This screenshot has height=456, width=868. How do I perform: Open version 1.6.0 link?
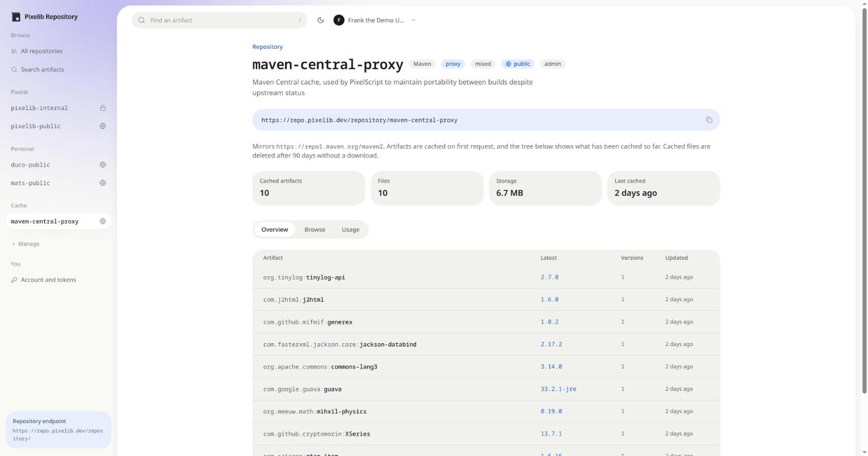click(x=550, y=299)
